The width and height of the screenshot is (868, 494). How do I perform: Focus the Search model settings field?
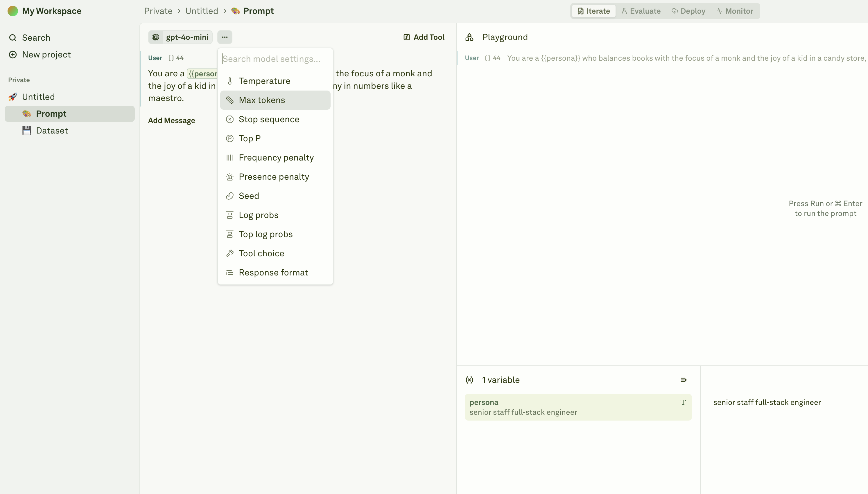275,59
